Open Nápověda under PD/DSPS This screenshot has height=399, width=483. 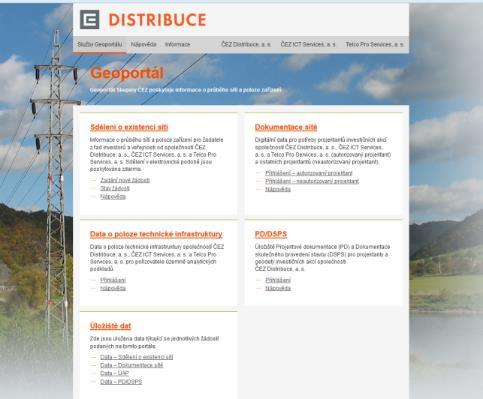[x=278, y=288]
